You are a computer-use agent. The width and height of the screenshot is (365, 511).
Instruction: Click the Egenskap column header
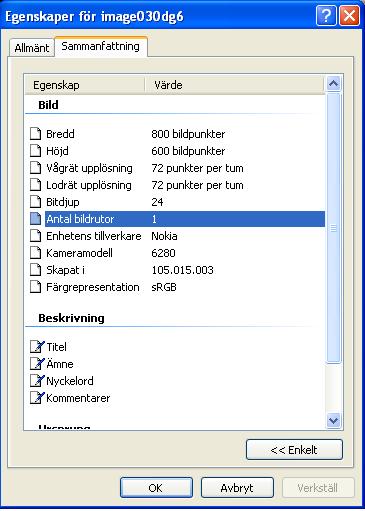pyautogui.click(x=85, y=85)
